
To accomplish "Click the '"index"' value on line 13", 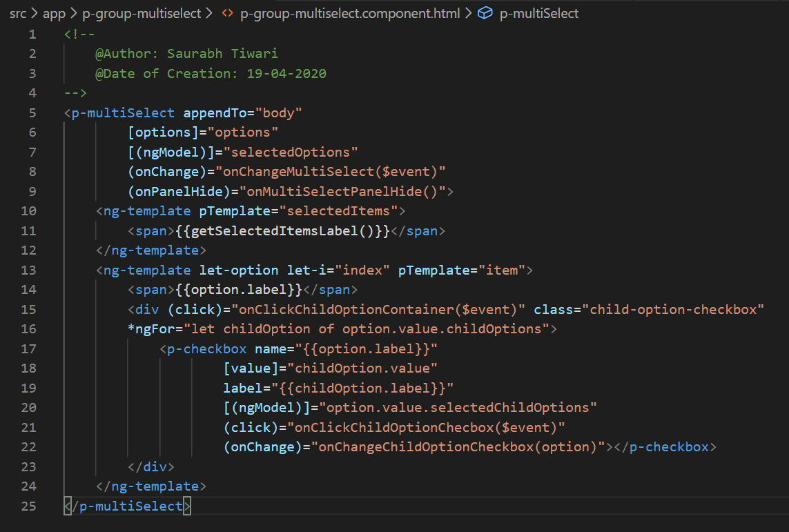I will pos(362,270).
